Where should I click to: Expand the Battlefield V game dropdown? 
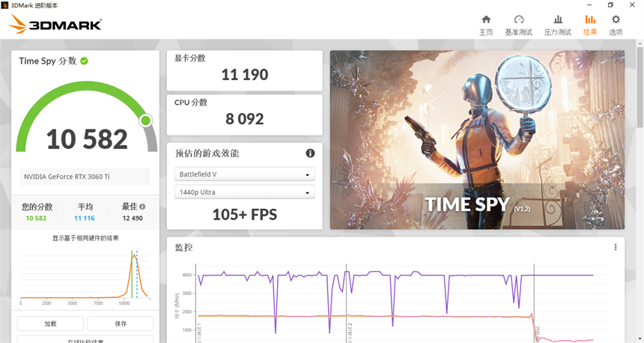pos(244,174)
